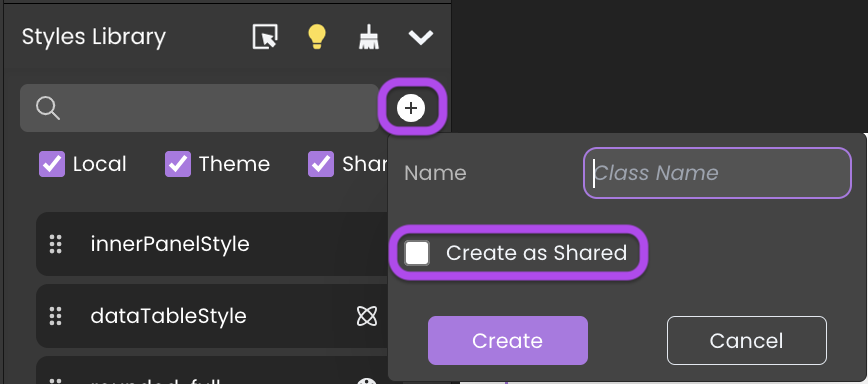The width and height of the screenshot is (868, 384).
Task: Focus the styles search box
Action: (199, 108)
